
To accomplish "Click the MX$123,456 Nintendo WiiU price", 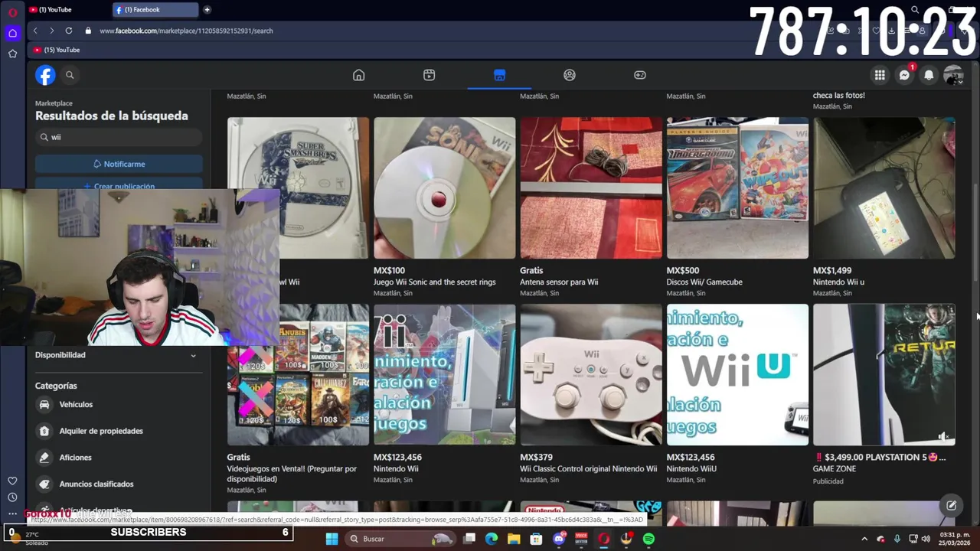I will pos(691,458).
